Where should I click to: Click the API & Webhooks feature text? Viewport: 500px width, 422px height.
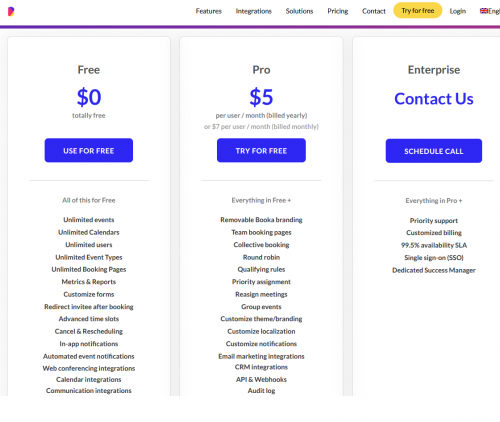click(261, 380)
